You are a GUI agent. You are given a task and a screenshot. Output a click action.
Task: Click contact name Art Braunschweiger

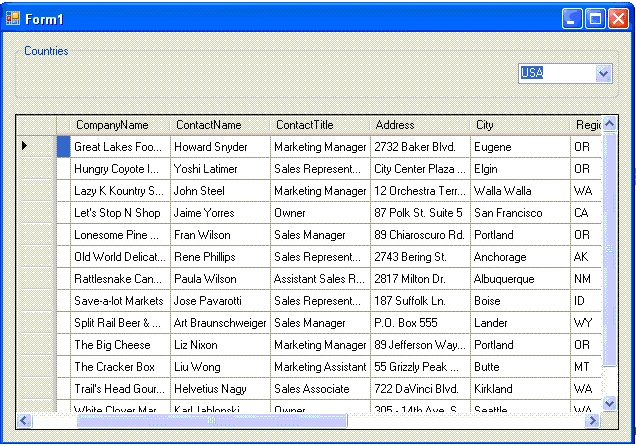(x=220, y=323)
